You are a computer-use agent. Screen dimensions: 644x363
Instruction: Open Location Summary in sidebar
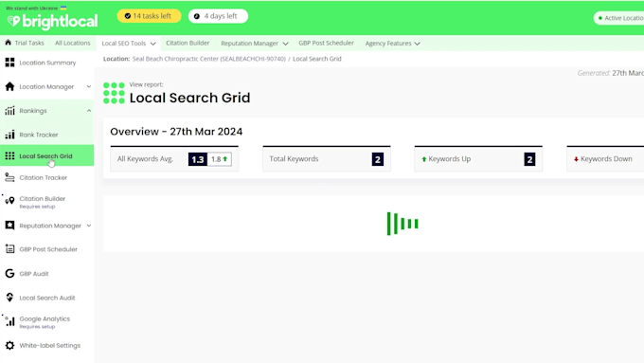(x=46, y=63)
